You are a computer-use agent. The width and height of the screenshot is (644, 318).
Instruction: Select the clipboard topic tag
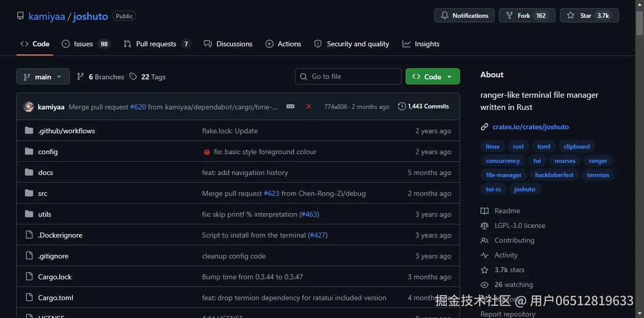[577, 147]
